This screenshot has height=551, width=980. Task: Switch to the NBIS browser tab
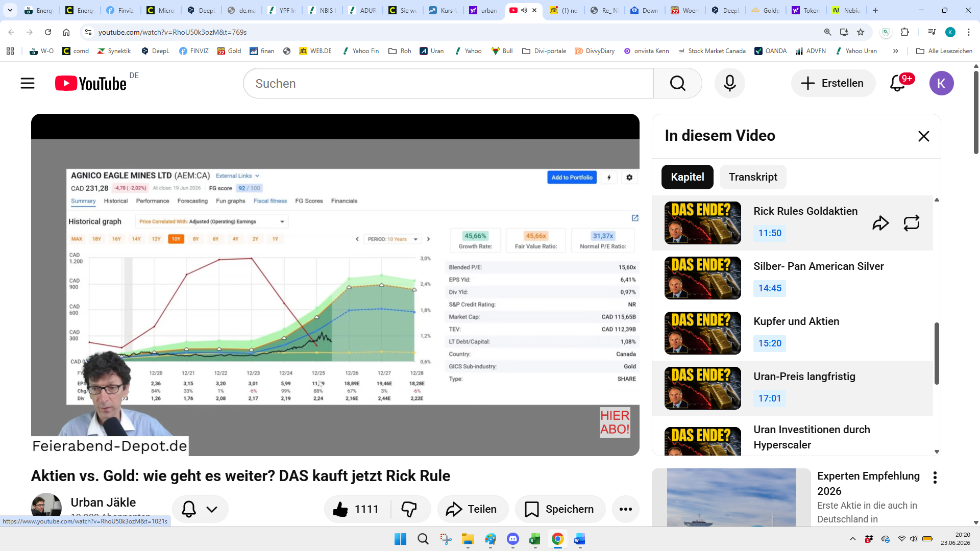click(322, 10)
